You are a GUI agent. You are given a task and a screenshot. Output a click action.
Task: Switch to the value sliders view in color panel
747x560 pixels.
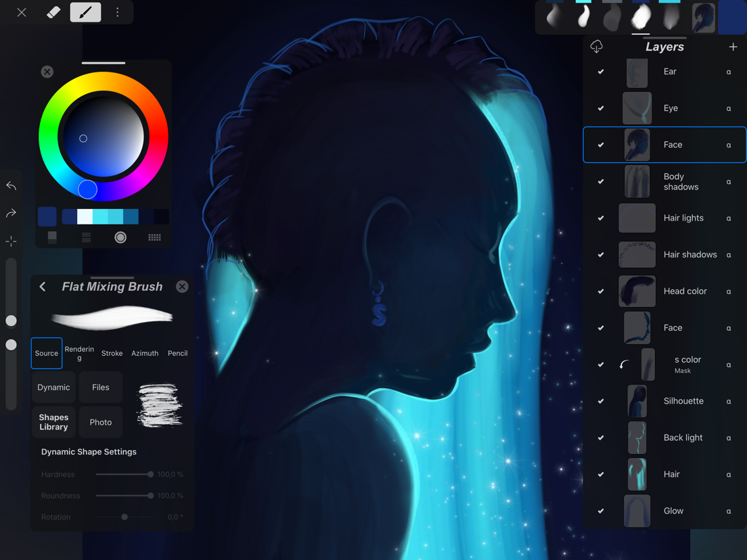click(x=86, y=237)
